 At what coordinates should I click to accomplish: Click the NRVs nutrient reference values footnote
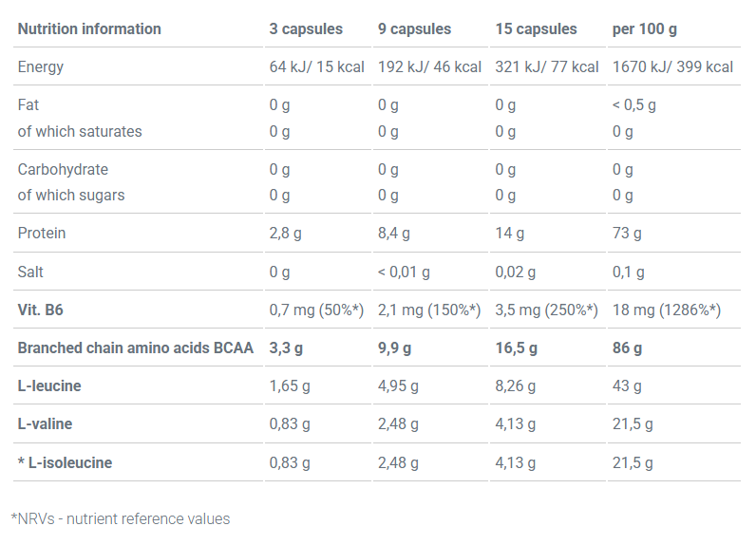tap(121, 518)
